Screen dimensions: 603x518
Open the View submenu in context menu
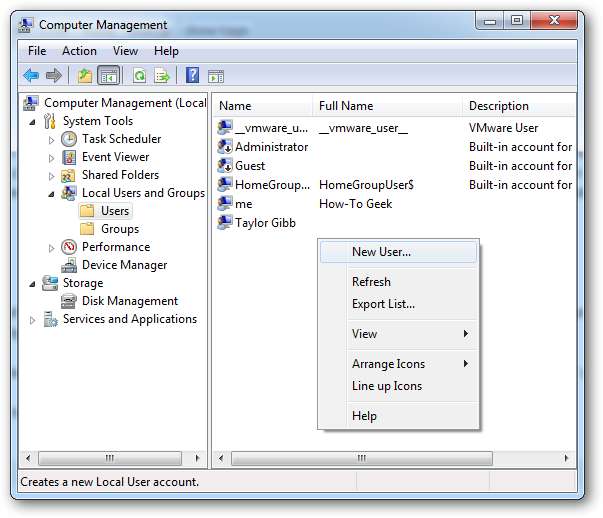point(398,334)
